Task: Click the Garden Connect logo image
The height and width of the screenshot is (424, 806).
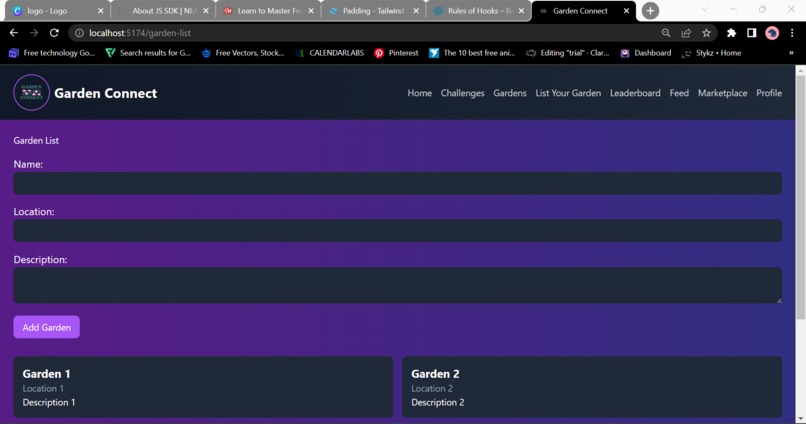Action: (31, 93)
